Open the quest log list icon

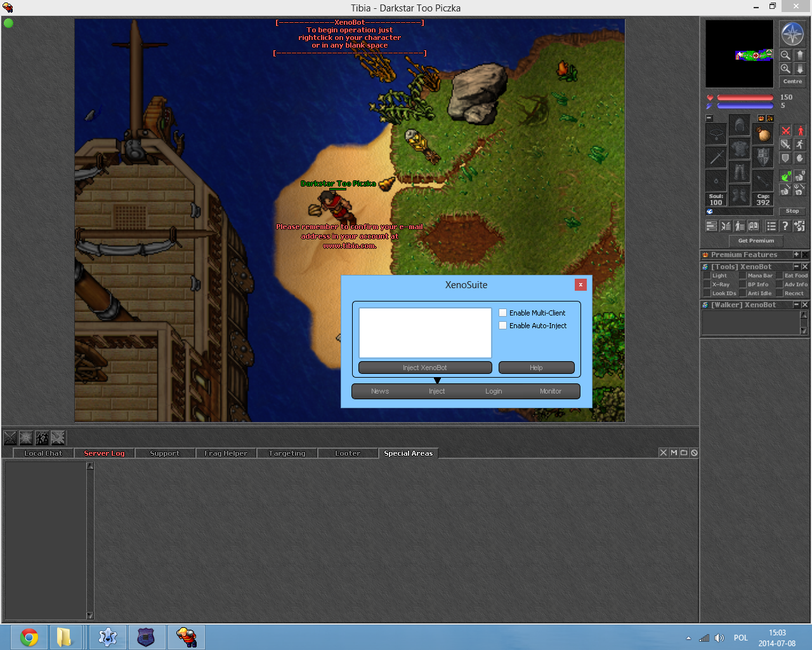click(771, 226)
